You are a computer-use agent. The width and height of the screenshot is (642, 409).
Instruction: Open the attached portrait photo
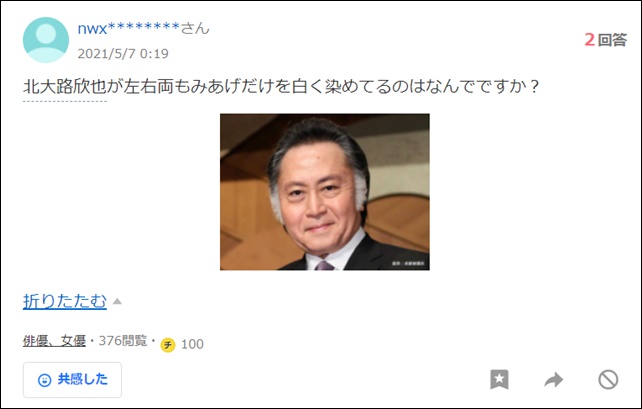(x=325, y=192)
